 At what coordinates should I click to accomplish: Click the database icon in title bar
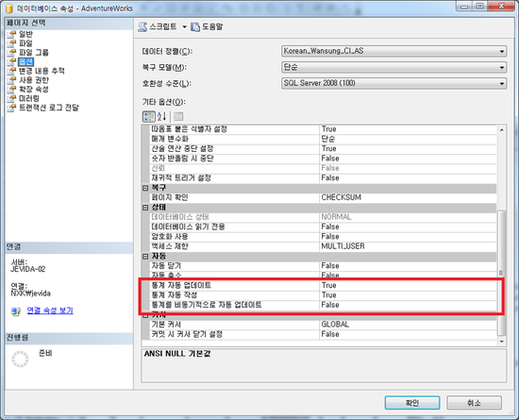tap(9, 8)
